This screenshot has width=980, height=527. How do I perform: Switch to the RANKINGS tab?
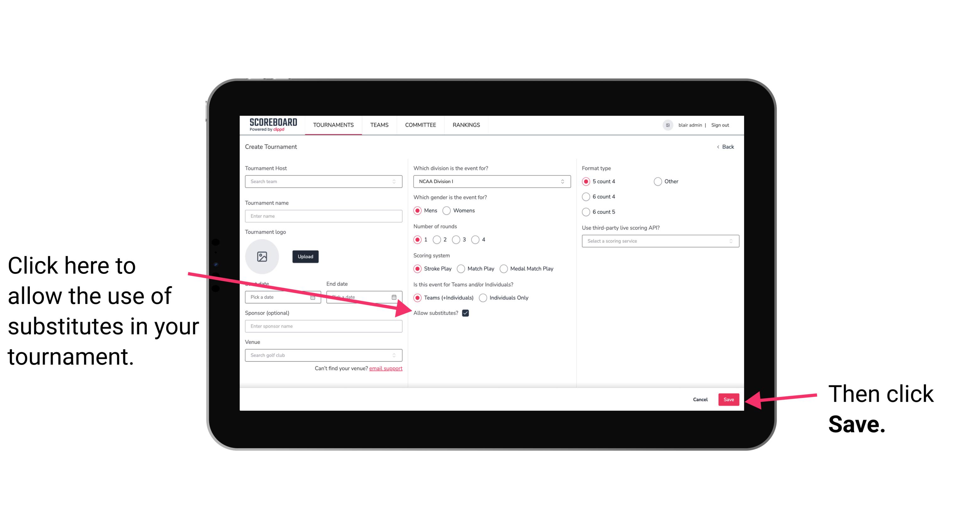(x=467, y=125)
